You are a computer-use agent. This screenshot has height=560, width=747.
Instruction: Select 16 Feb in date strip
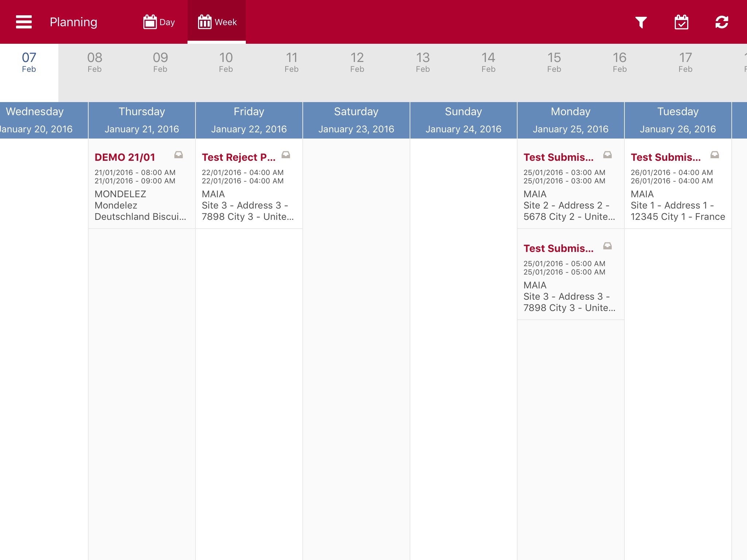point(620,62)
